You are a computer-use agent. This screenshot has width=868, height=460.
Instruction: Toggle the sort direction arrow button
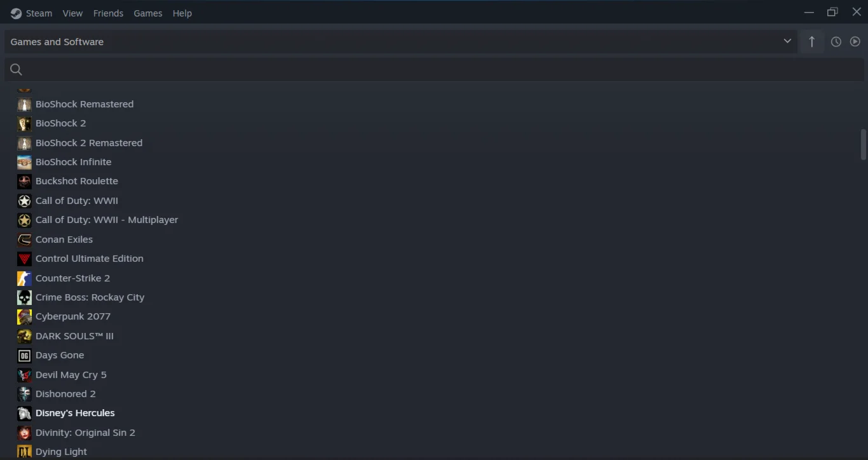click(x=811, y=42)
